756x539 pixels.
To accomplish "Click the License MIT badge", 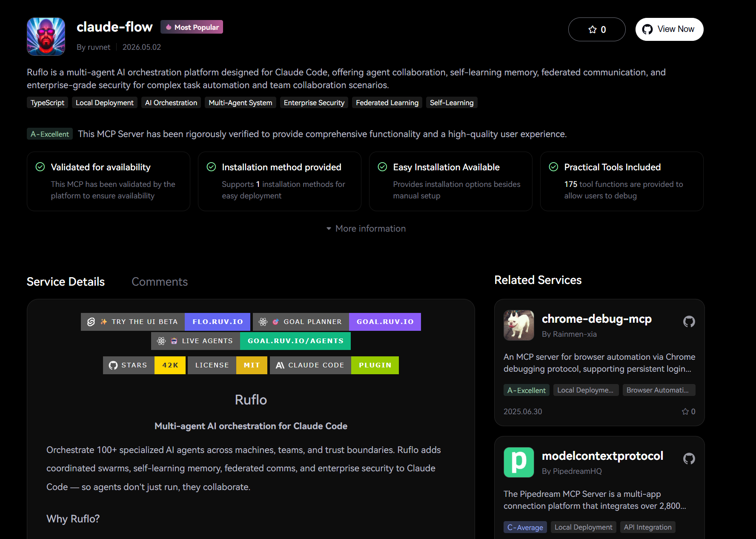I will pyautogui.click(x=227, y=365).
